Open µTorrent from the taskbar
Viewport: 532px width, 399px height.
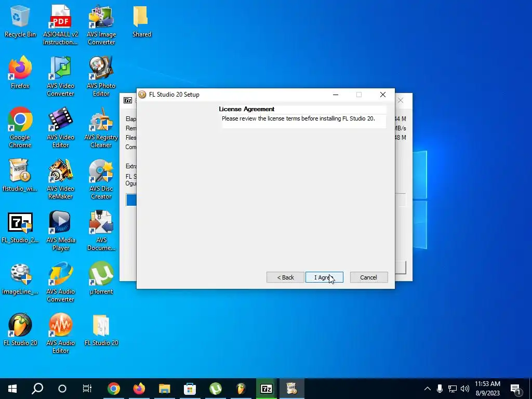[216, 389]
